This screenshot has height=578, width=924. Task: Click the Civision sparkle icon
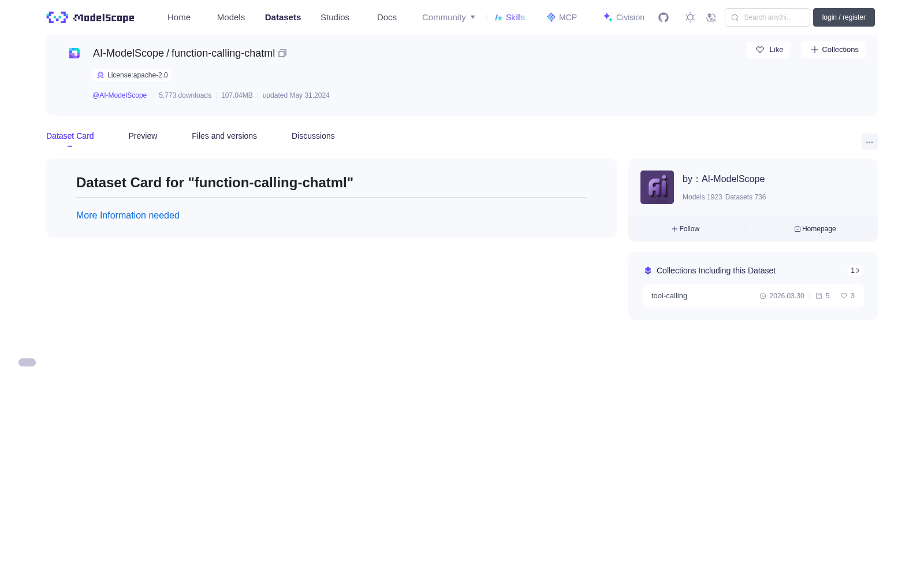click(608, 17)
